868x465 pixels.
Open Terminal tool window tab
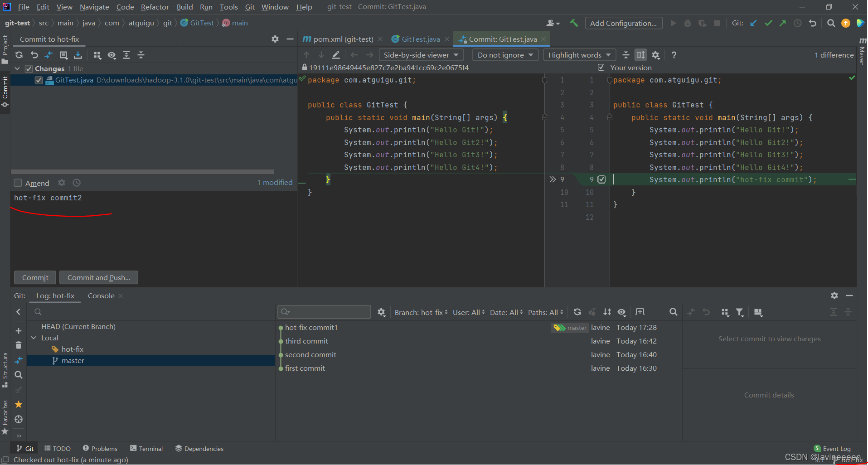click(x=146, y=448)
